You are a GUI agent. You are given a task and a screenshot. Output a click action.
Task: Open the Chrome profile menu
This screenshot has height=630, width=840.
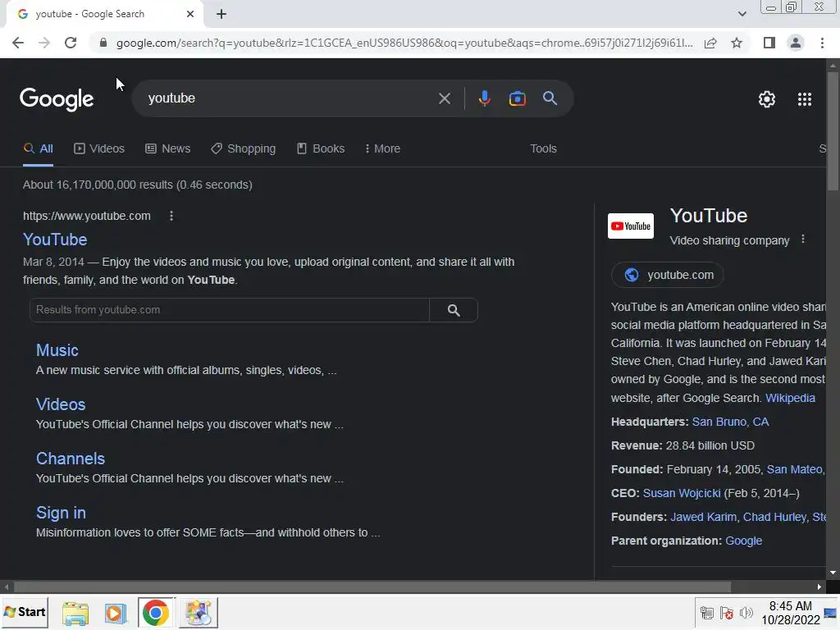[x=796, y=43]
